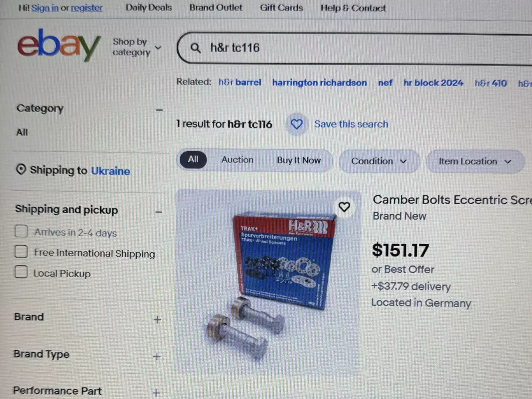
Task: Open the H&R product thumbnail image
Action: click(x=268, y=284)
